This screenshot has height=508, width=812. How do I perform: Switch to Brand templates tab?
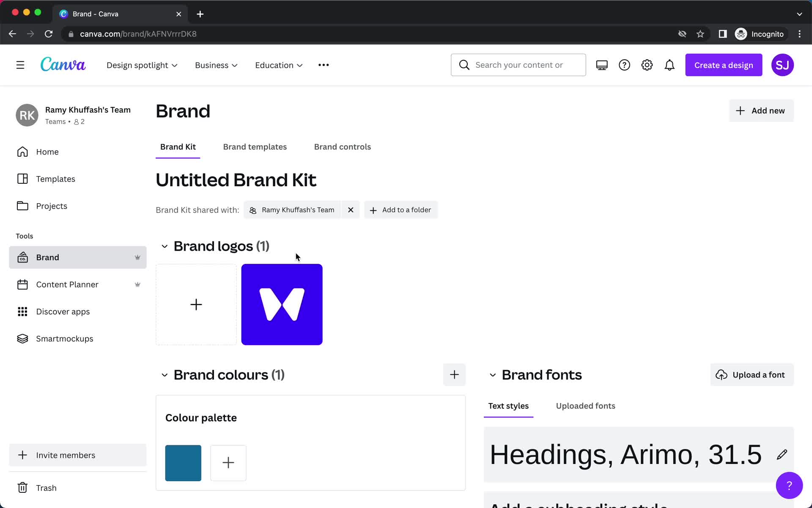(x=255, y=146)
